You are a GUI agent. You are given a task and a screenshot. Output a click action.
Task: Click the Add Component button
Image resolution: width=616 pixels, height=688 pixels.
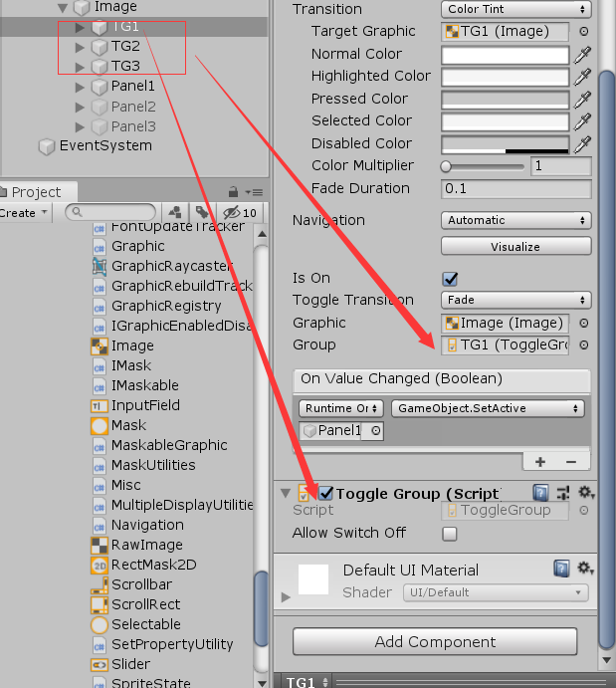coord(435,642)
